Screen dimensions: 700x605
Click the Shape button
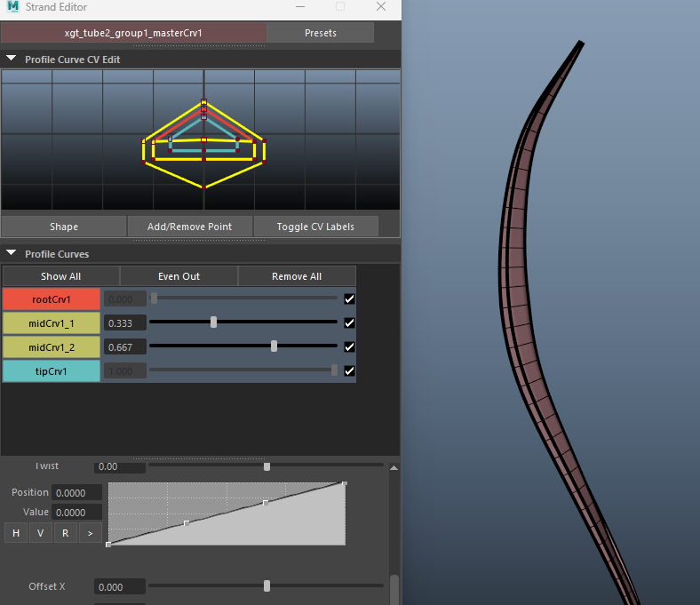point(63,227)
